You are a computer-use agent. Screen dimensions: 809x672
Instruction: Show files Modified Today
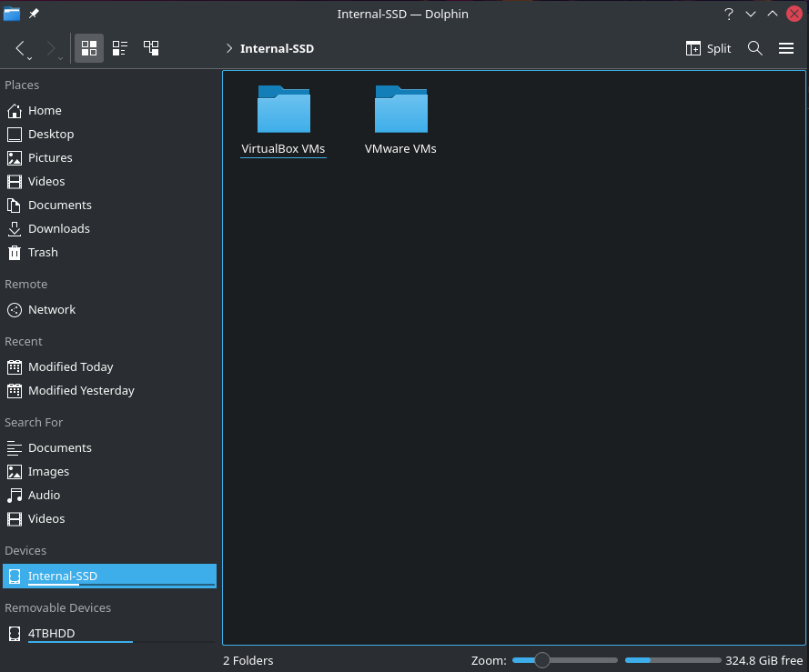[109, 367]
